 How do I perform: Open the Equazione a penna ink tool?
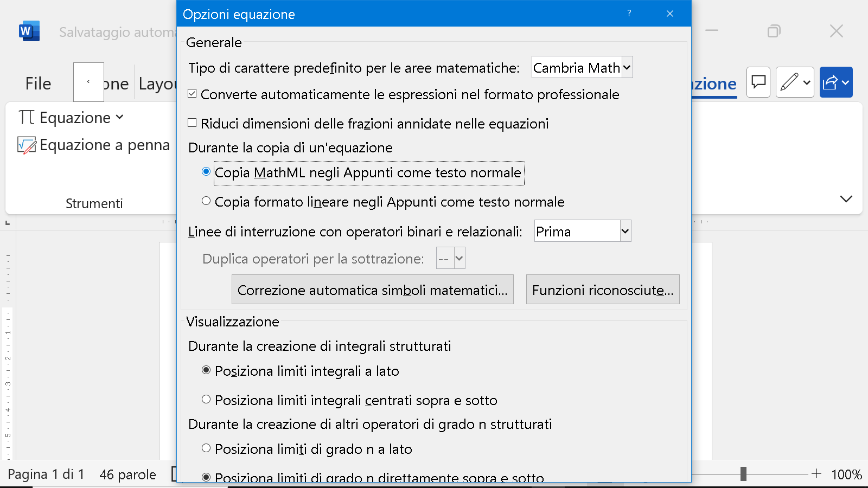[93, 145]
